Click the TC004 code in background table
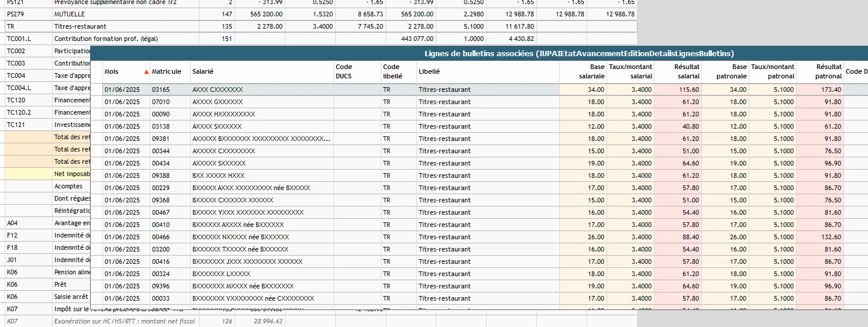This screenshot has height=327, width=868. tap(16, 75)
